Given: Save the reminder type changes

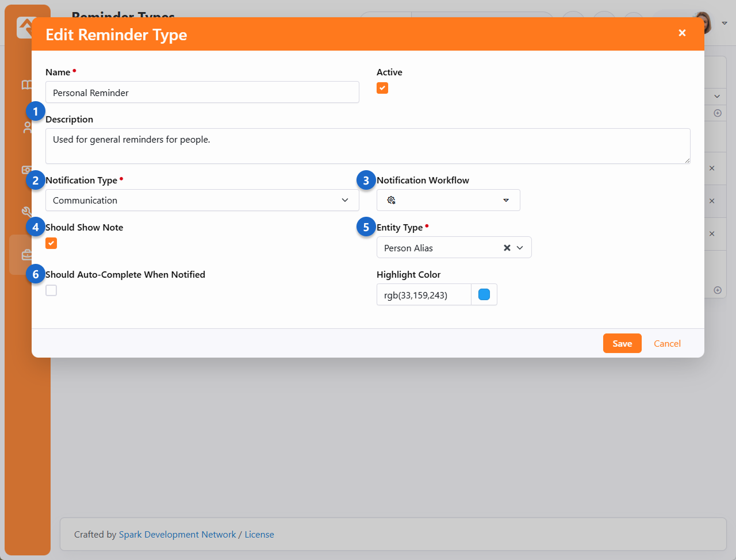Looking at the screenshot, I should 622,343.
